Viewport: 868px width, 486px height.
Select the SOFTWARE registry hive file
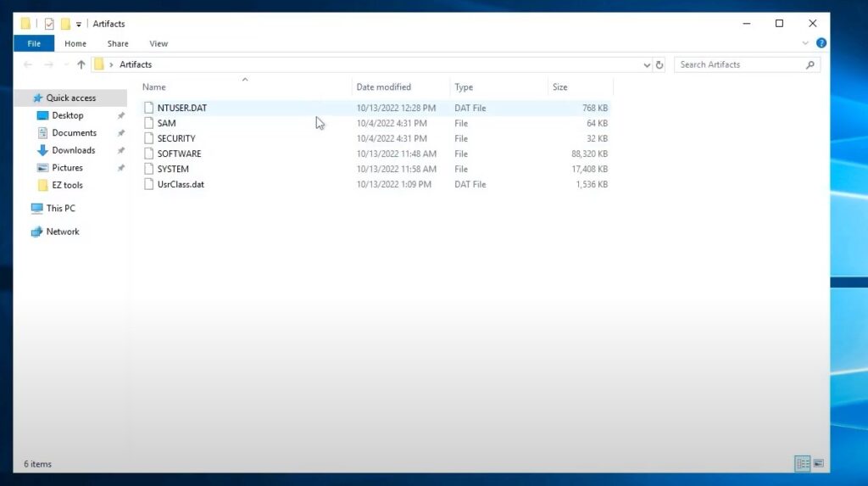(x=179, y=154)
